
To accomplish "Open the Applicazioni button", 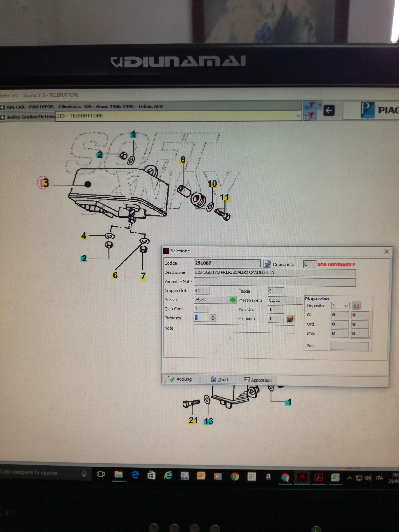I will click(258, 380).
